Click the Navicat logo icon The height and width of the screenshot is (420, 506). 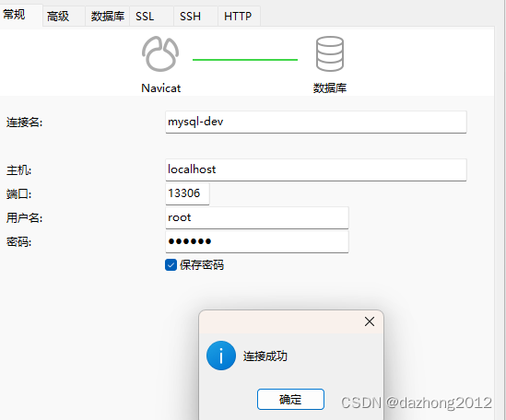point(160,53)
